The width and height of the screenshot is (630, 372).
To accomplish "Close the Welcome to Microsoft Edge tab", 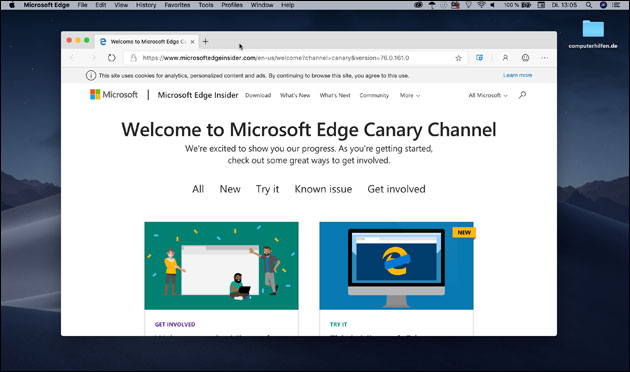I will (x=192, y=41).
